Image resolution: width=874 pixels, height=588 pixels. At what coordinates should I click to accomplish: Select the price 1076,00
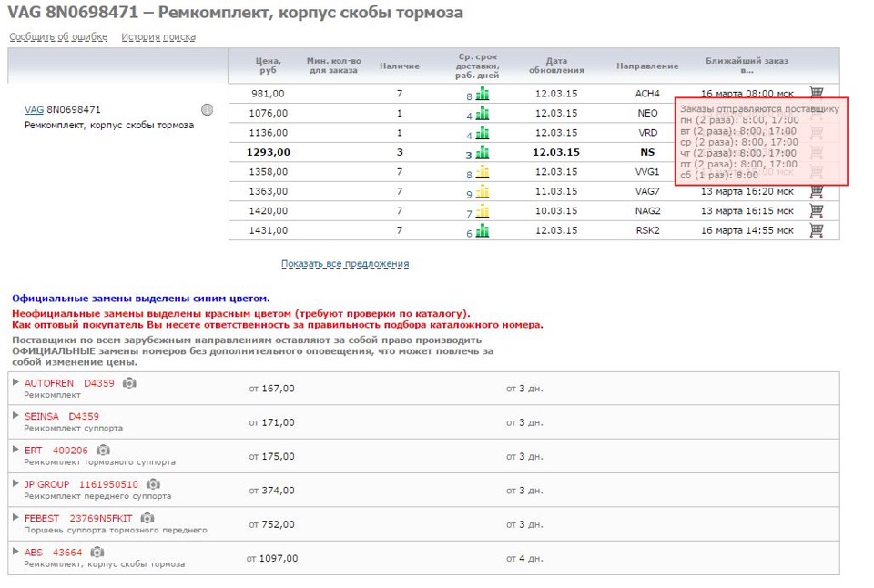268,113
